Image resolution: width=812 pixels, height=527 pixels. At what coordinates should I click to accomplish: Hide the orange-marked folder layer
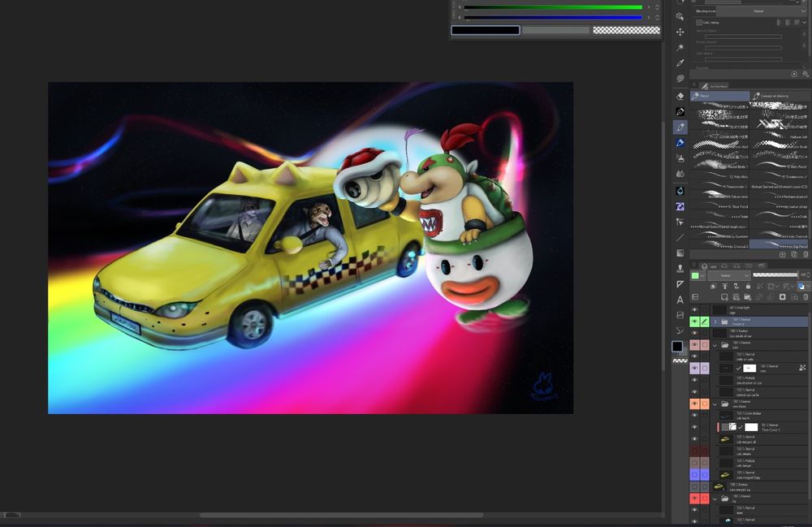click(x=694, y=404)
